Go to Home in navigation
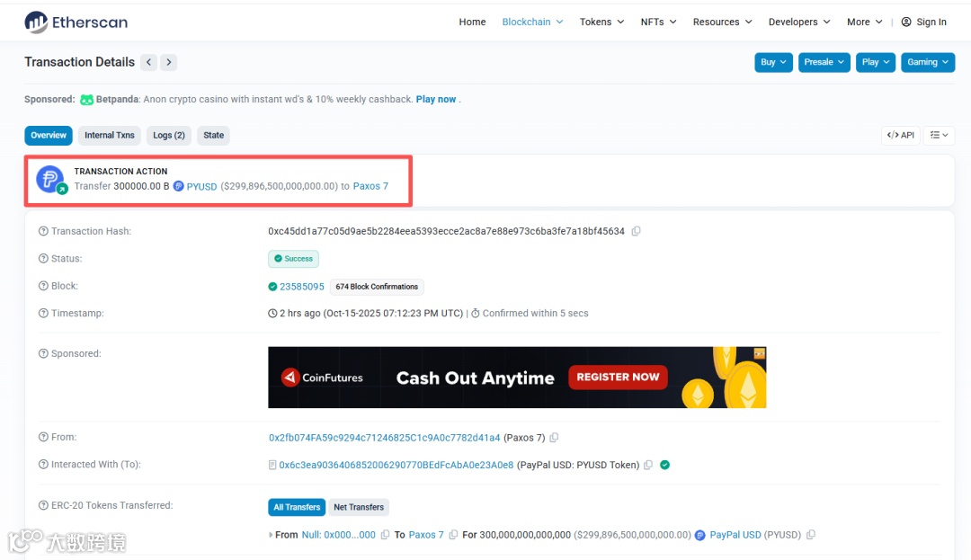 (472, 22)
